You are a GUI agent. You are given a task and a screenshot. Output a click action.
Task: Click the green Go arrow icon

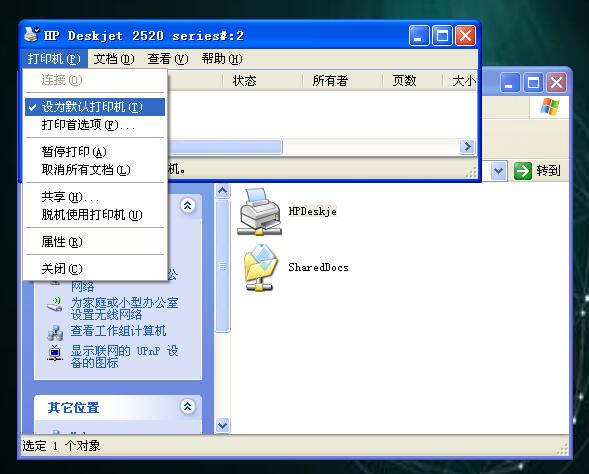[523, 171]
